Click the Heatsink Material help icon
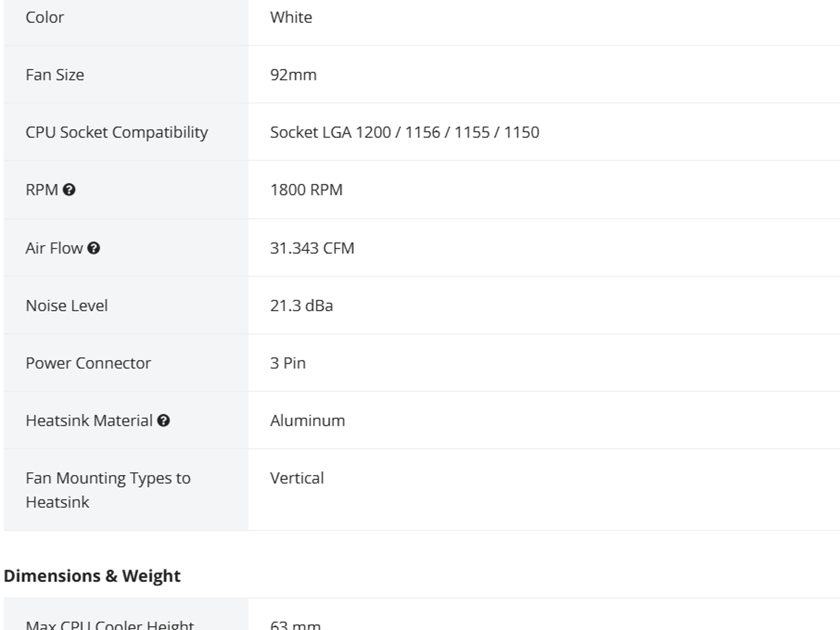840x630 pixels. click(x=163, y=420)
